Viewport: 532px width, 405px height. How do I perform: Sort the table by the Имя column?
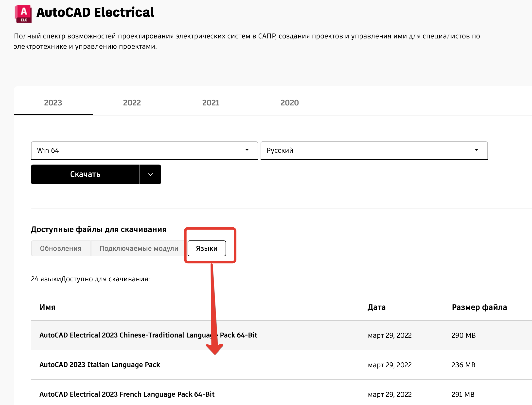tap(47, 307)
